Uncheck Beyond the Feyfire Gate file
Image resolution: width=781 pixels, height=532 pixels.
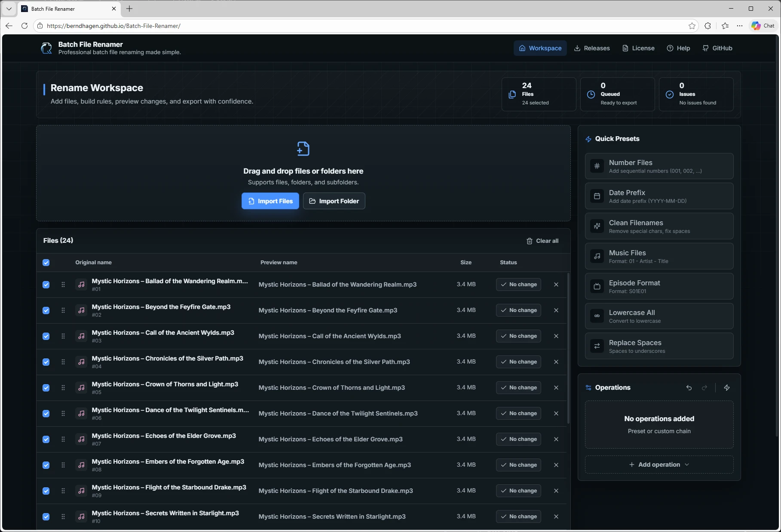[46, 310]
